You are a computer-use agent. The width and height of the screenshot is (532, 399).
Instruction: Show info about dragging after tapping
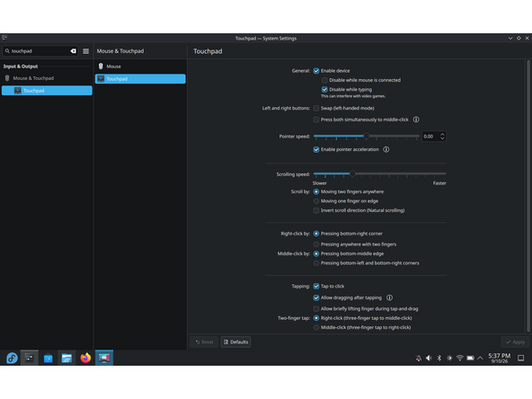point(389,297)
